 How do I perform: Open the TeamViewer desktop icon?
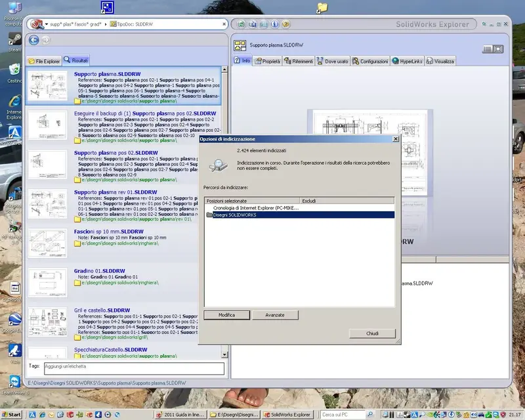(x=15, y=385)
